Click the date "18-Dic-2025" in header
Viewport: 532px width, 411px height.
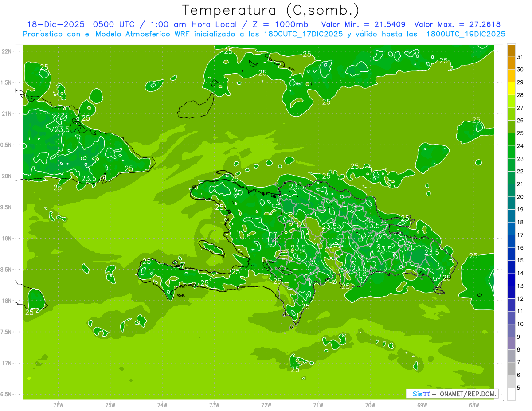tap(56, 25)
